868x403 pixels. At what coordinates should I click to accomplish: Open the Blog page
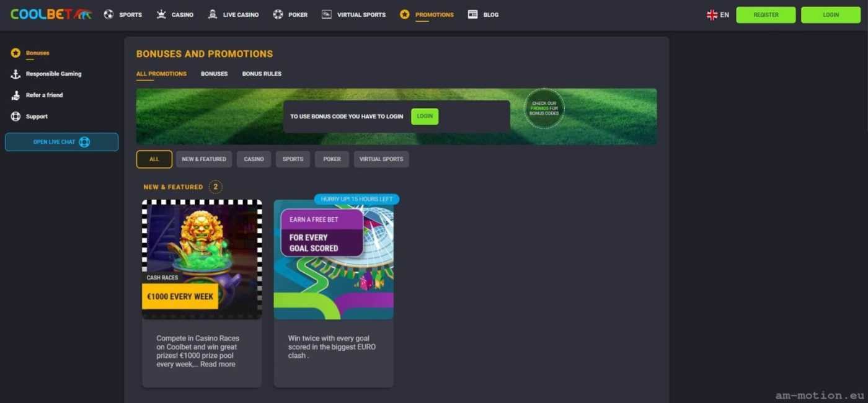(x=491, y=15)
